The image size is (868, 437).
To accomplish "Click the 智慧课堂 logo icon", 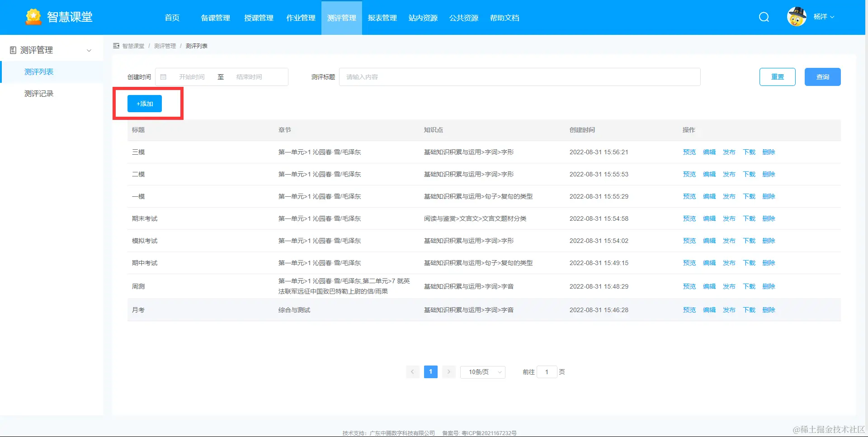I will [33, 16].
